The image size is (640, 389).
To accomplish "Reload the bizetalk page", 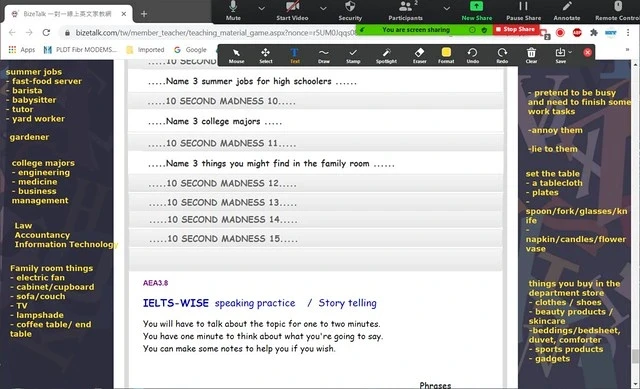I will click(x=46, y=33).
